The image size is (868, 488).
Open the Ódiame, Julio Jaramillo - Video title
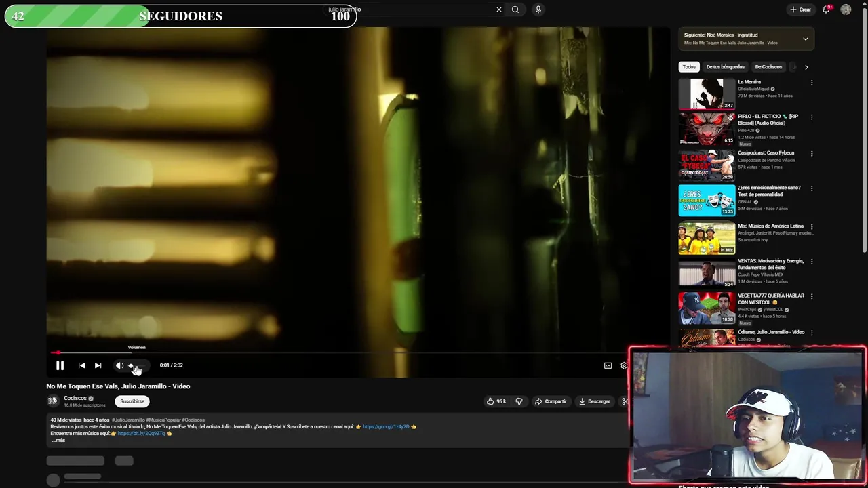tap(771, 332)
